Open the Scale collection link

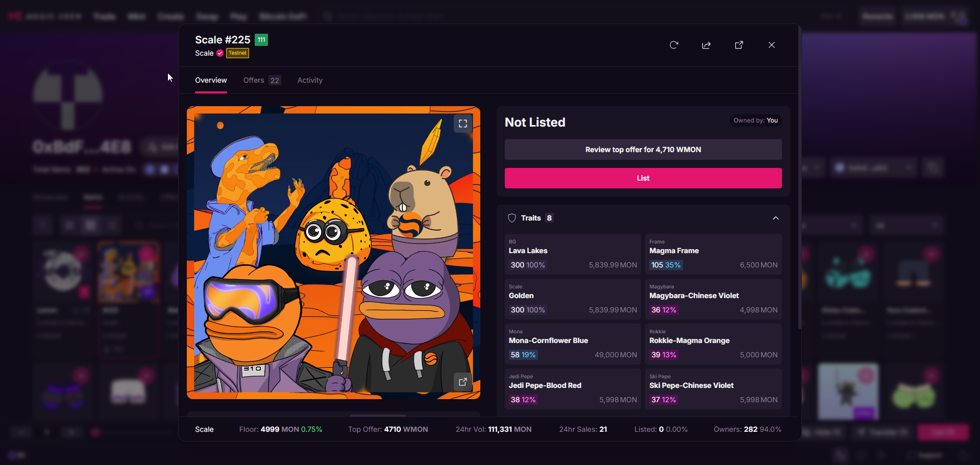coord(204,53)
